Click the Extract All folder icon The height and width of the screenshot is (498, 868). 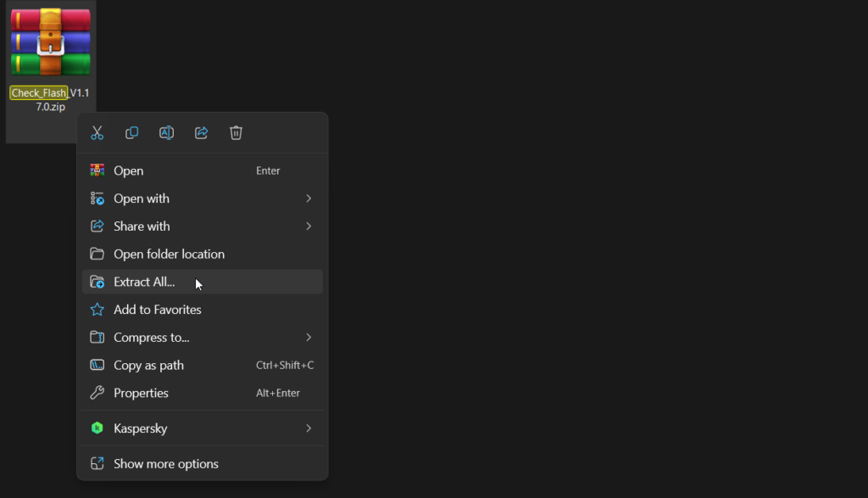[97, 283]
